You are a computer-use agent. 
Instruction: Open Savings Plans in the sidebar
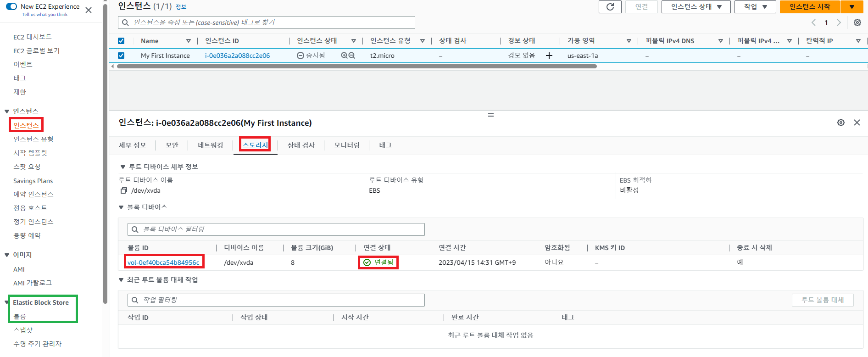pos(33,181)
